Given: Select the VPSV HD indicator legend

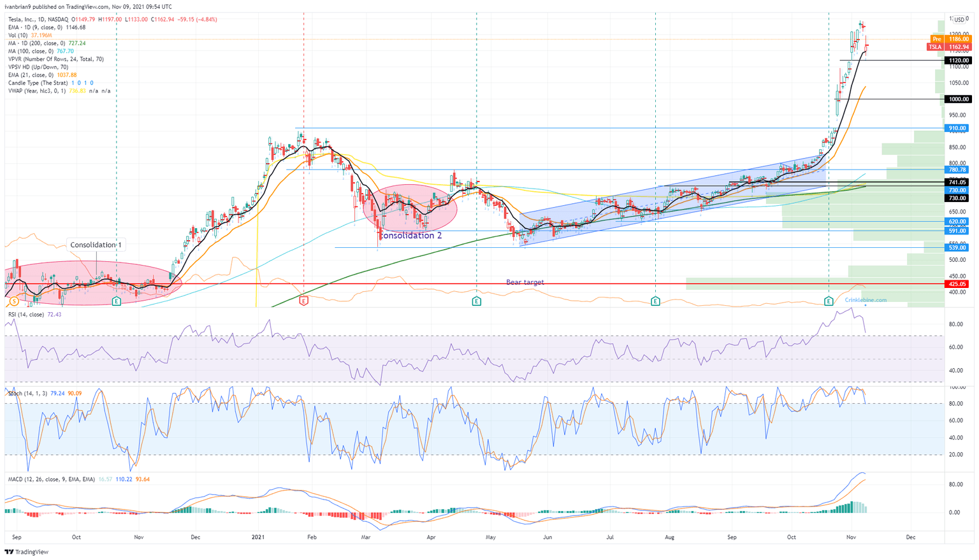Looking at the screenshot, I should tap(38, 67).
